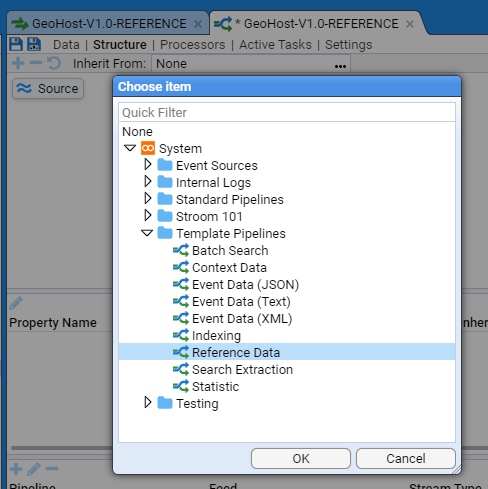Click the plus add element icon
This screenshot has width=488, height=489.
click(x=18, y=63)
